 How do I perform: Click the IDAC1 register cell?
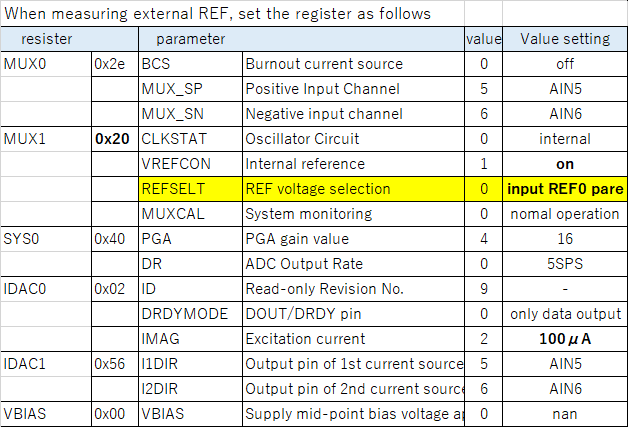click(x=46, y=364)
